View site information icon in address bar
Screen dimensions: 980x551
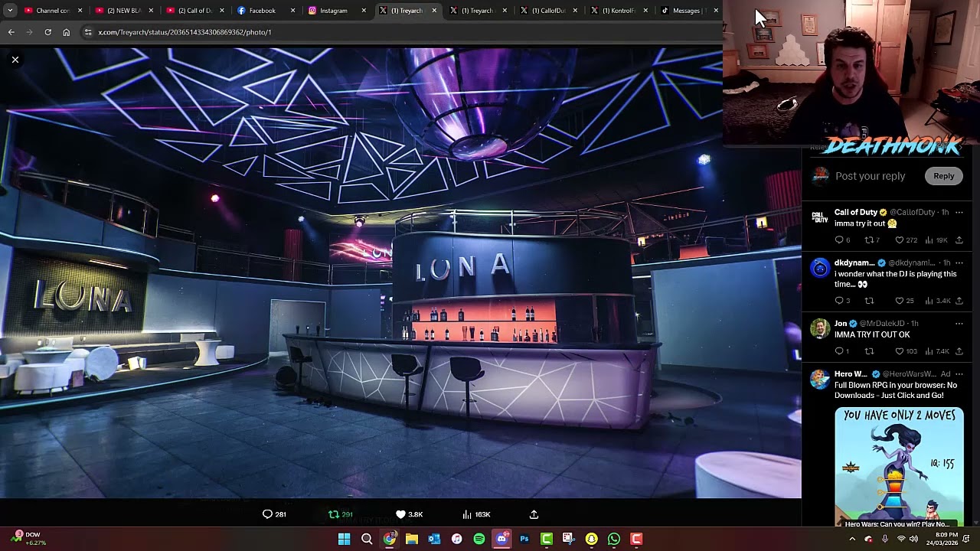88,32
